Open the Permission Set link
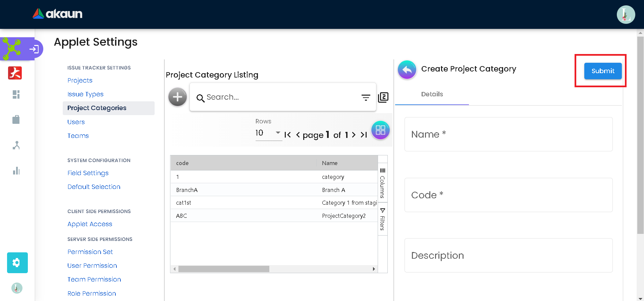The width and height of the screenshot is (644, 301). 90,252
